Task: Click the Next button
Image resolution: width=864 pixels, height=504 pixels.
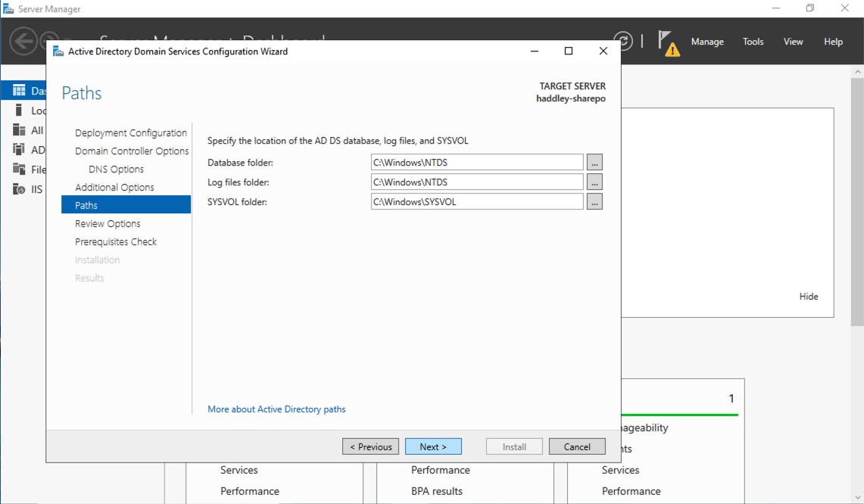Action: point(433,446)
